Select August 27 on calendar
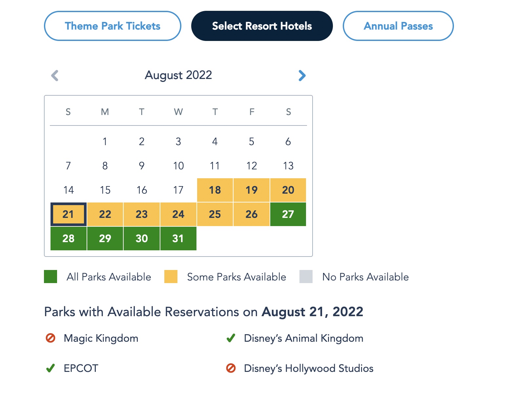Screen dimensions: 532x403 click(288, 214)
